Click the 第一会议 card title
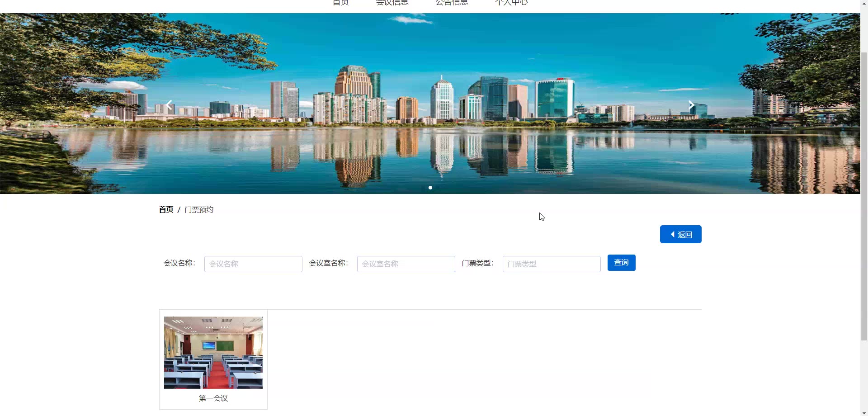Viewport: 868px width, 416px height. [x=213, y=398]
